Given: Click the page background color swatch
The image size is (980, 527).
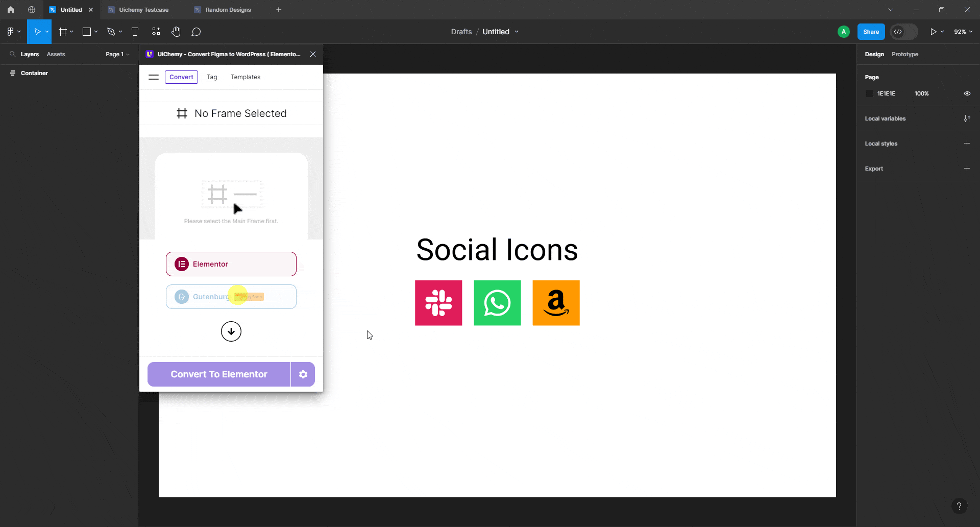Looking at the screenshot, I should tap(870, 93).
